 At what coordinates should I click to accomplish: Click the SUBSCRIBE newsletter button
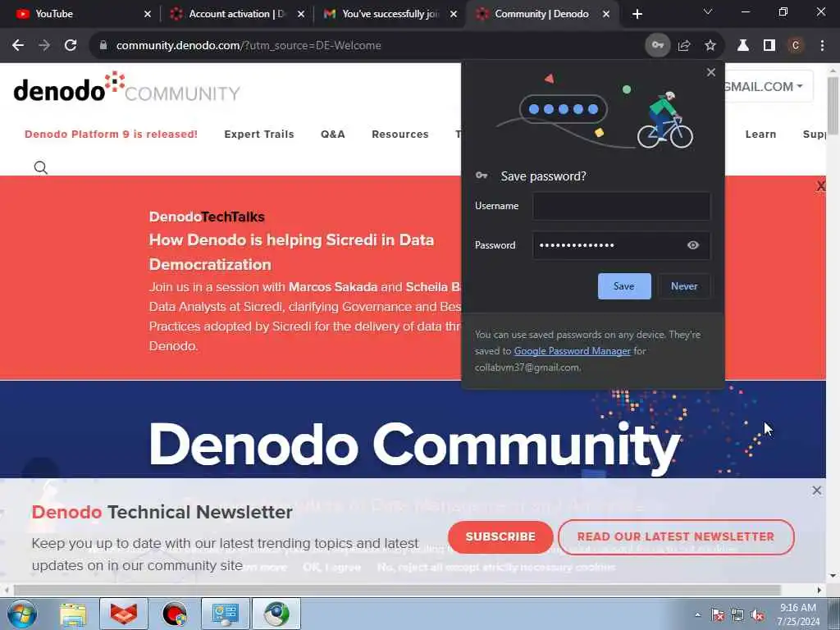coord(500,536)
